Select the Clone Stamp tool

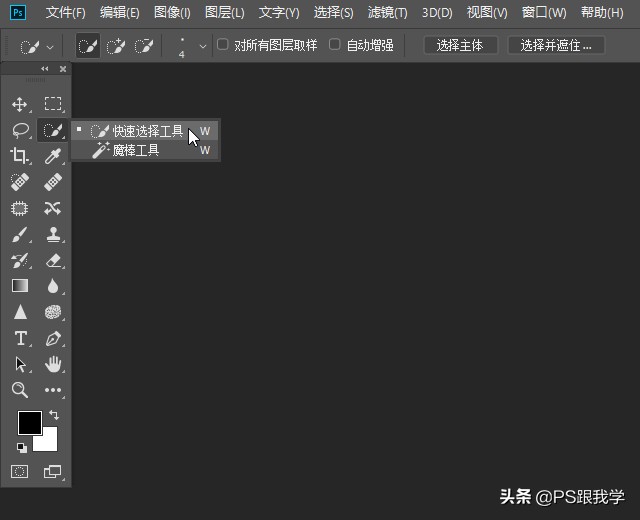click(53, 235)
